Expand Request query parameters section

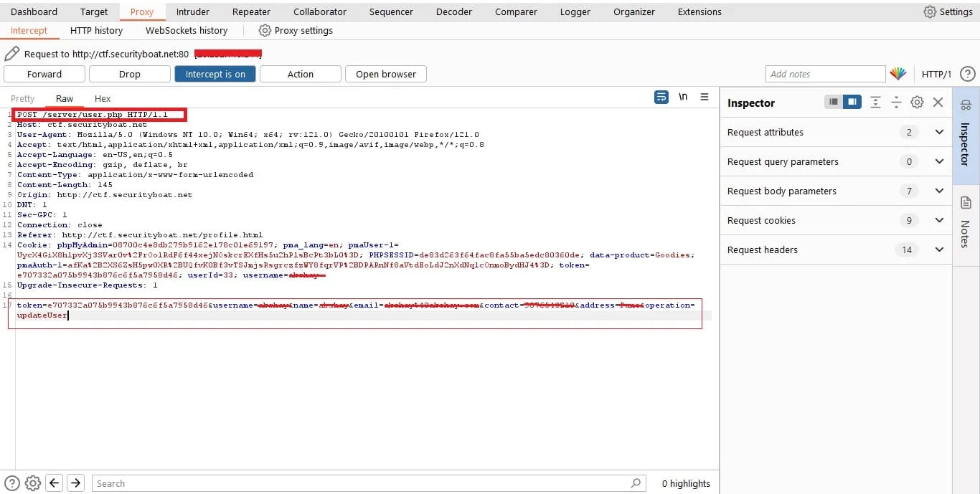click(939, 161)
